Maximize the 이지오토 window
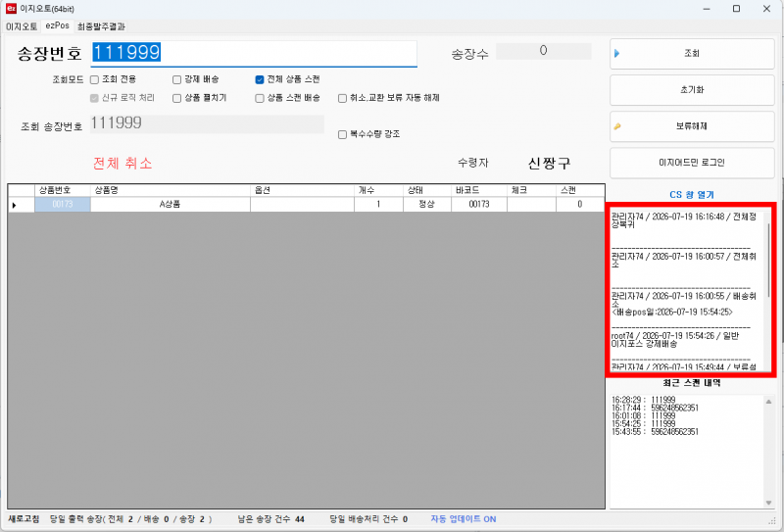Image resolution: width=784 pixels, height=532 pixels. coord(737,9)
